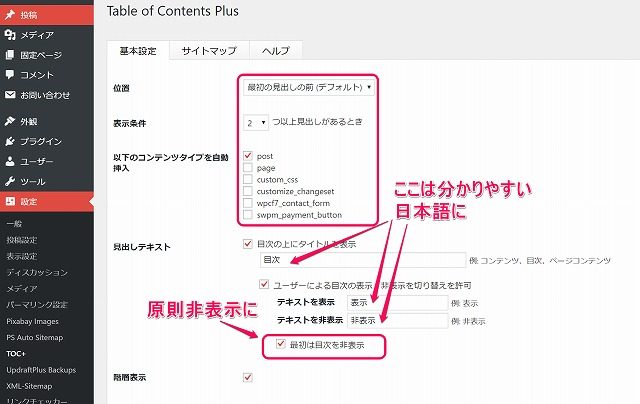Toggle the user show/hide permission checkbox

pyautogui.click(x=264, y=284)
